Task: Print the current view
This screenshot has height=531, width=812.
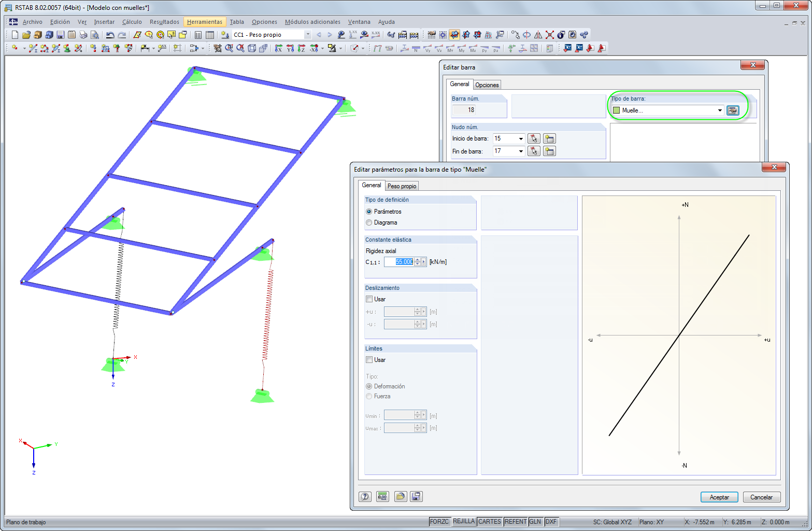Action: tap(83, 35)
